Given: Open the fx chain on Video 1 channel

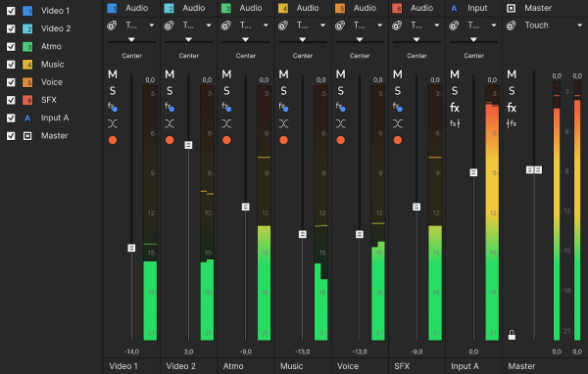Looking at the screenshot, I should (113, 107).
